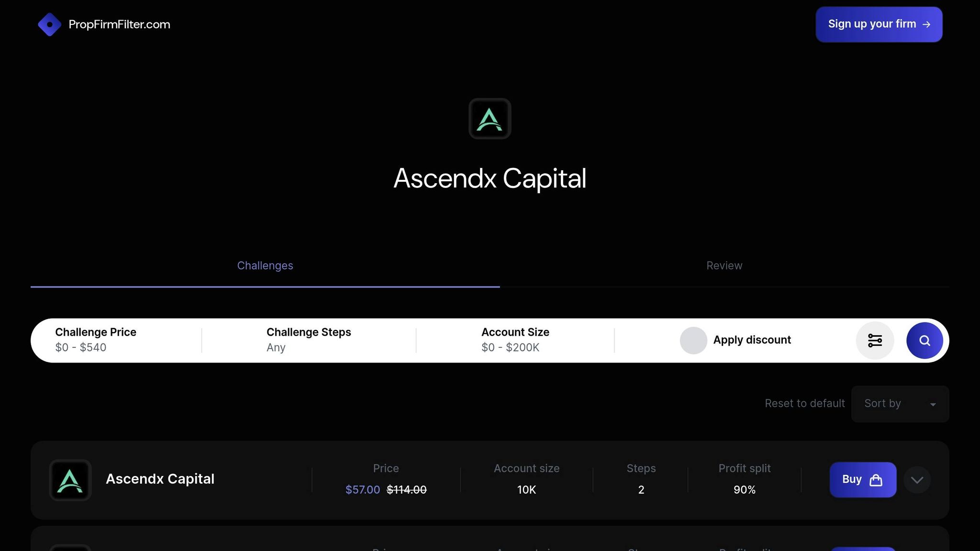Click the PropFirmFilter.com diamond logo
980x551 pixels.
[x=49, y=24]
